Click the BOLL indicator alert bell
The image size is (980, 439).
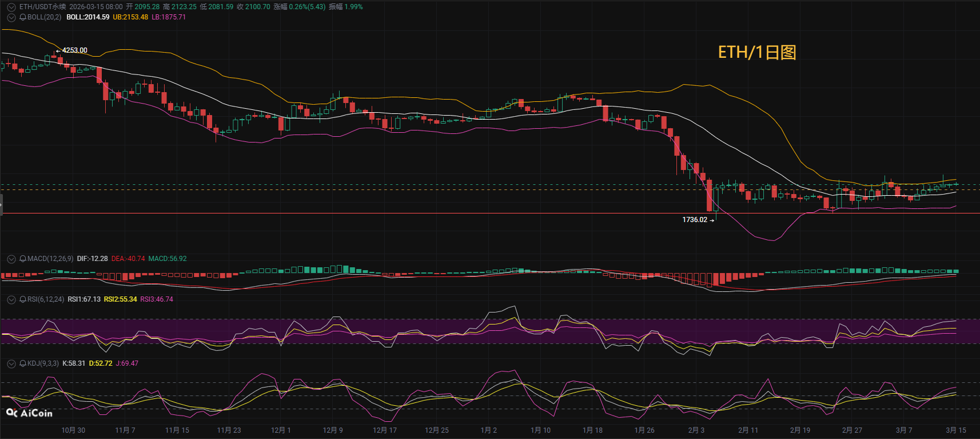[x=23, y=17]
